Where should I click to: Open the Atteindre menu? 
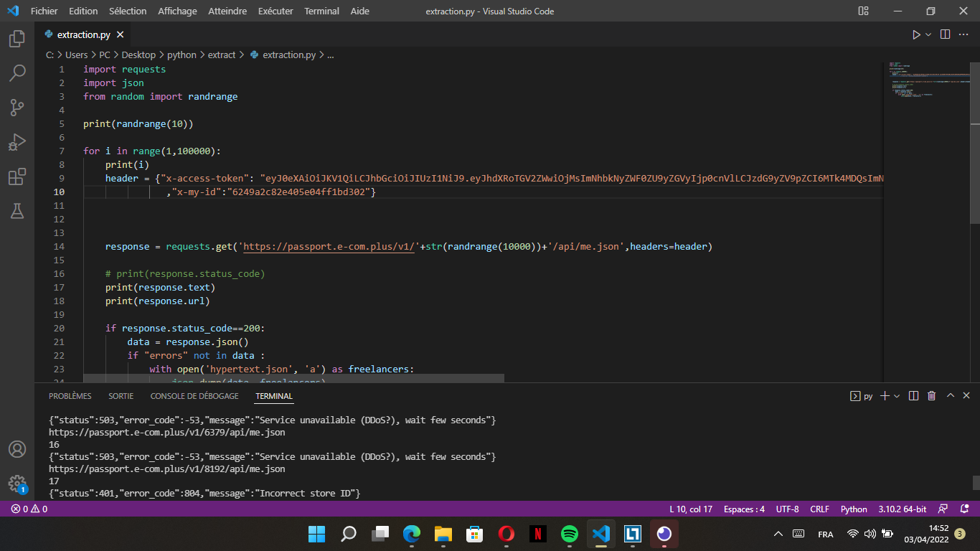point(227,11)
